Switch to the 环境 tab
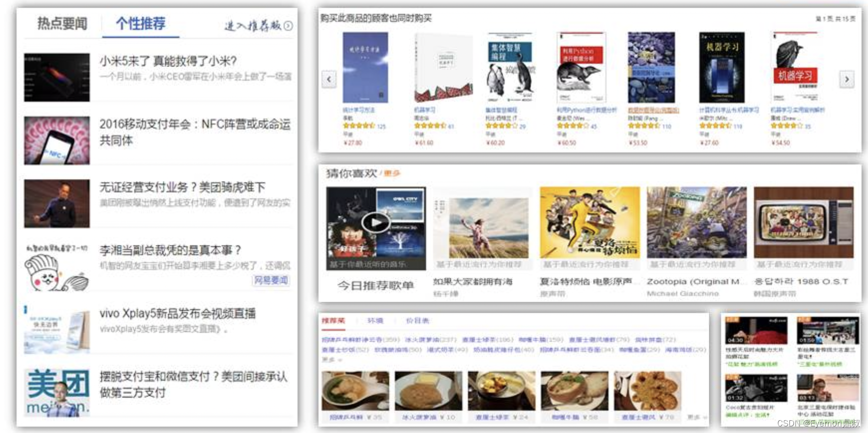The image size is (868, 433). [375, 321]
